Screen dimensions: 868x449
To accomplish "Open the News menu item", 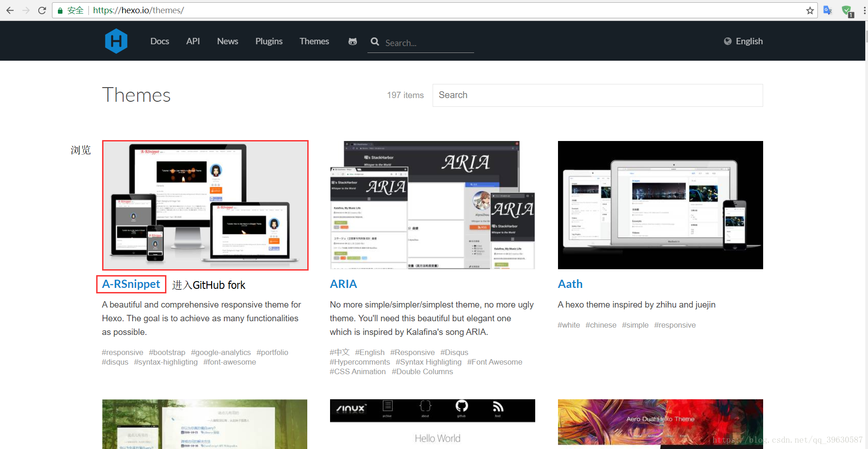I will pos(227,41).
